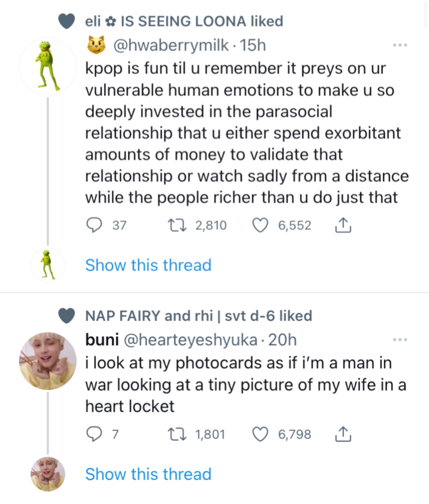429x504 pixels.
Task: Open the more options menu on buni's tweet
Action: coord(400,340)
